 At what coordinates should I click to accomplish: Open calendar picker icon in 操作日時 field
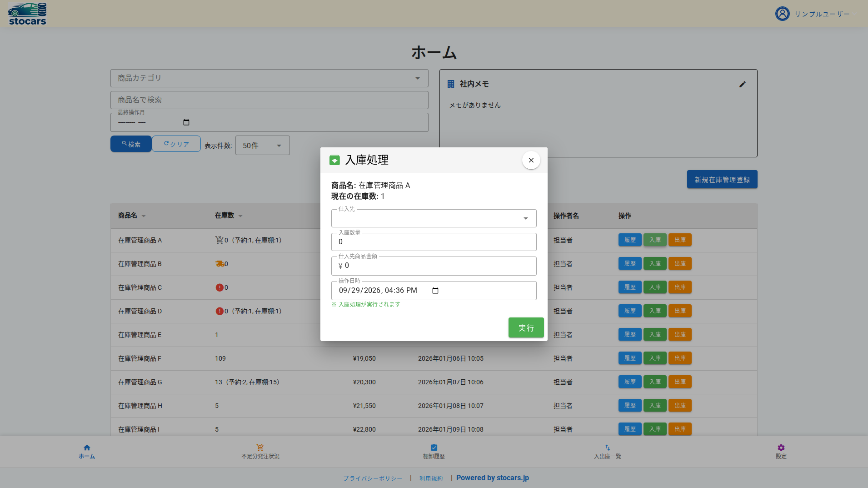point(435,291)
